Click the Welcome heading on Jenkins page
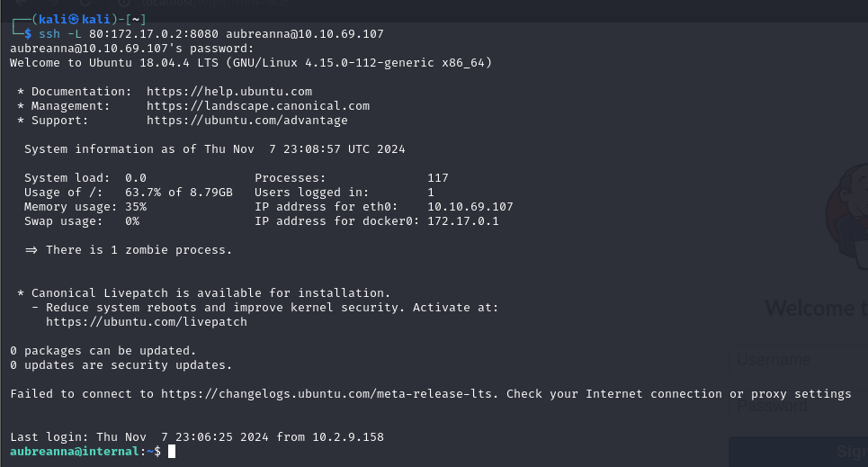The width and height of the screenshot is (868, 467). (816, 309)
